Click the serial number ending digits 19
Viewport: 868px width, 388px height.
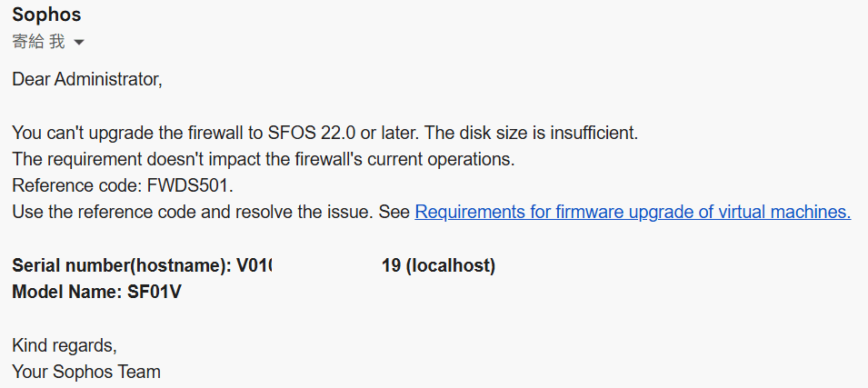click(x=391, y=265)
